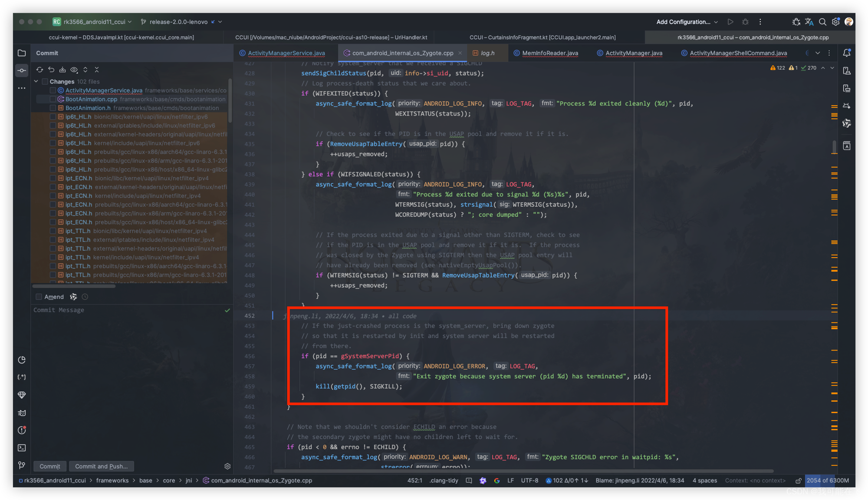Click the Search Everywhere magnifier icon
Viewport: 868px width, 500px height.
pos(822,22)
